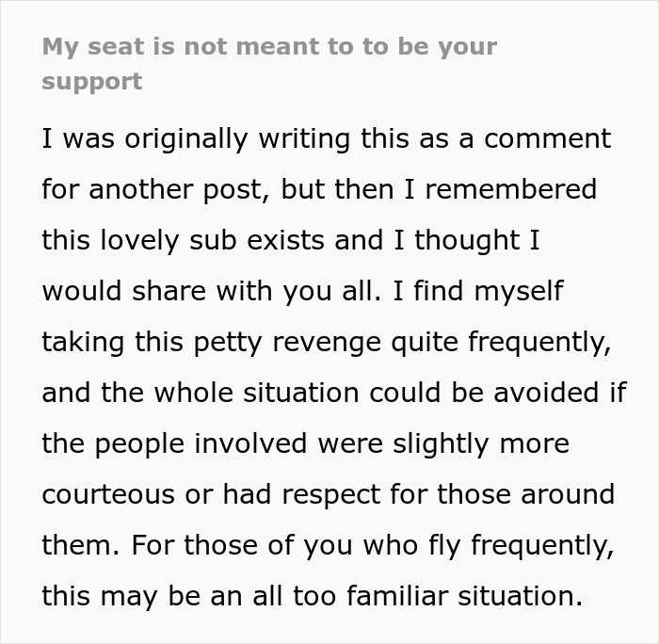Click the phrase 'all too familiar situation'
This screenshot has width=659, height=644.
[418, 596]
